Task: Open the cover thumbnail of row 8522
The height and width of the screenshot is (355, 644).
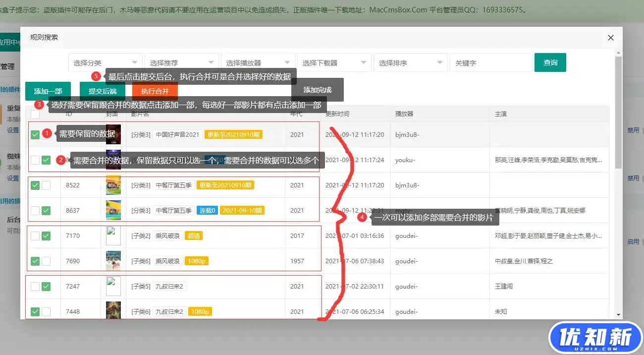Action: [x=113, y=185]
